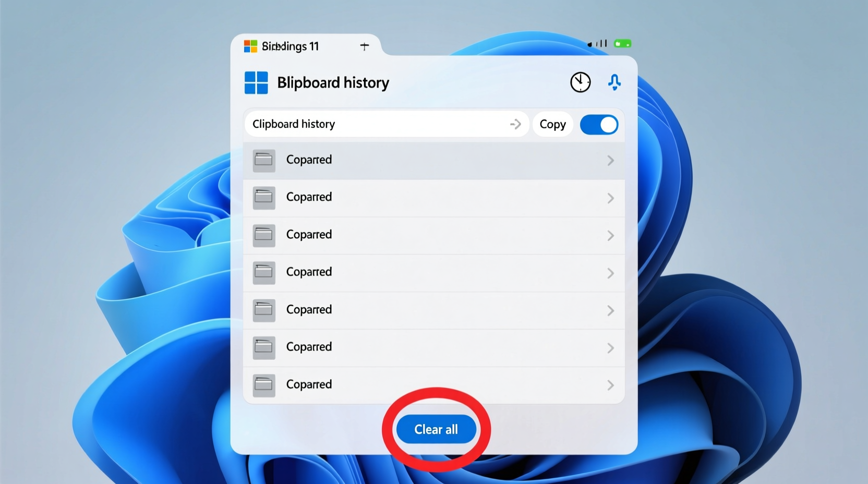Open a new tab with the plus button
868x484 pixels.
click(x=364, y=46)
